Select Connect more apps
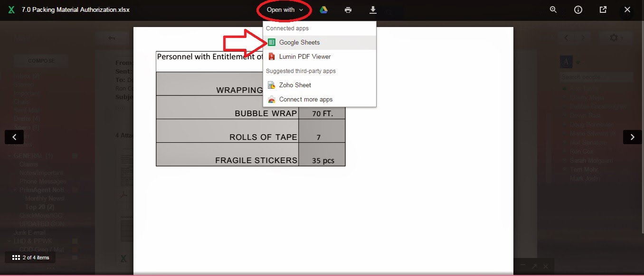This screenshot has width=644, height=276. (x=320, y=99)
